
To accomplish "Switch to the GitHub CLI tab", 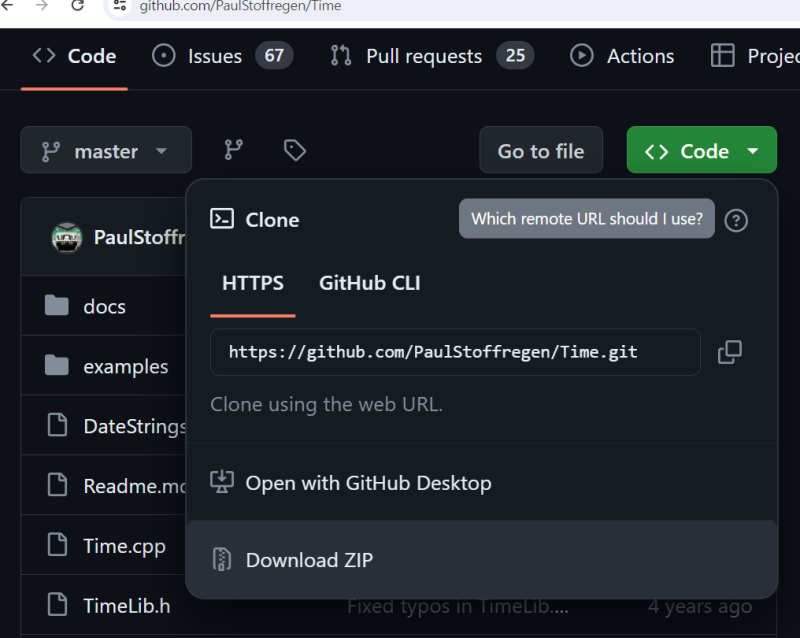I will click(369, 283).
